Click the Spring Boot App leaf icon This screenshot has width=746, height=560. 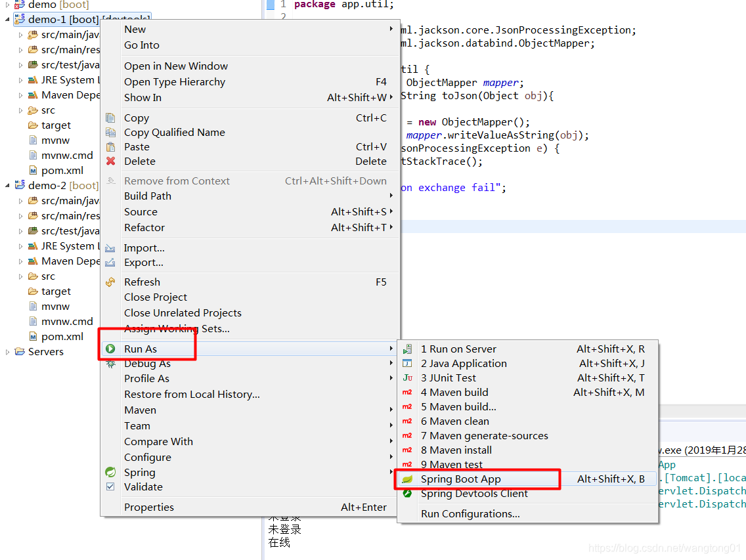(x=407, y=479)
